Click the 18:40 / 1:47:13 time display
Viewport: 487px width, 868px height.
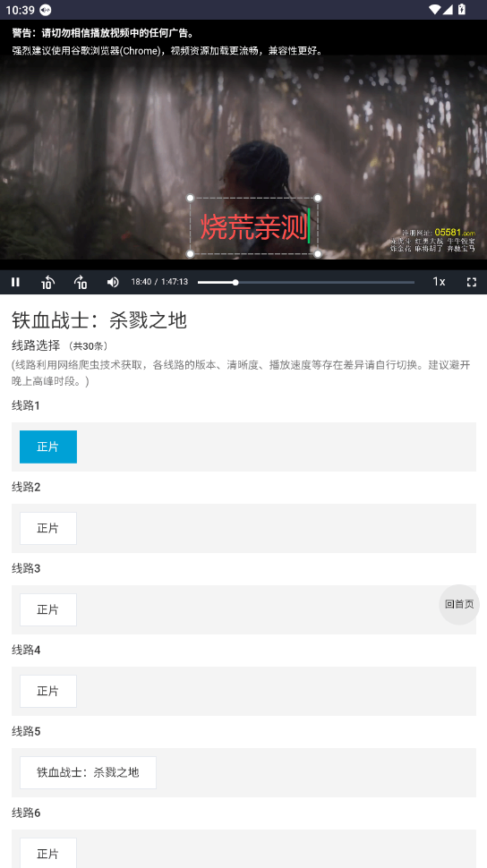pos(159,282)
